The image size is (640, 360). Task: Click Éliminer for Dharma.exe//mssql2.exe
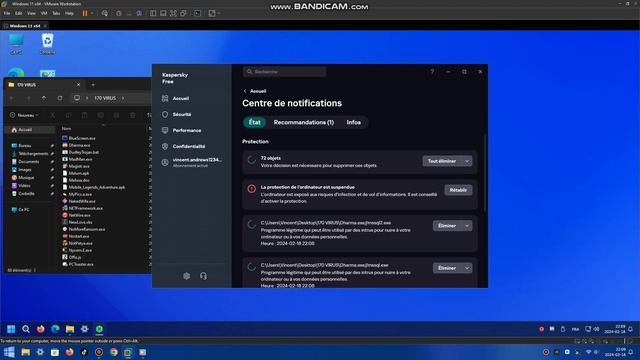[x=447, y=226]
